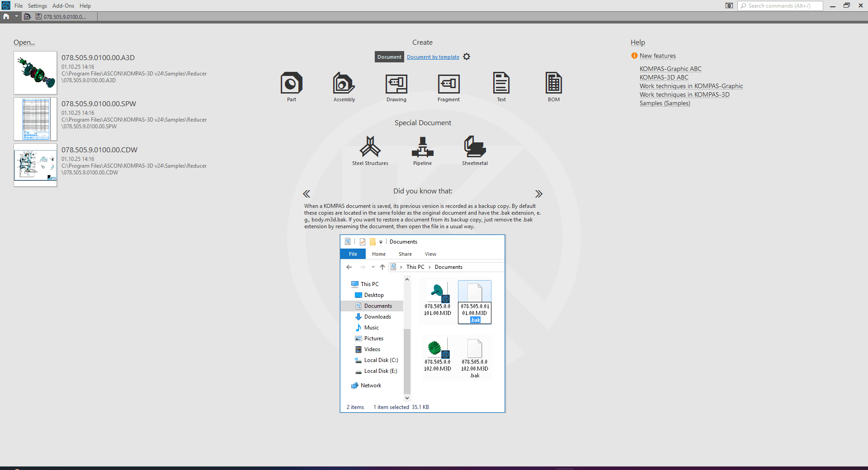Open the New features help link
This screenshot has width=868, height=470.
pyautogui.click(x=657, y=56)
